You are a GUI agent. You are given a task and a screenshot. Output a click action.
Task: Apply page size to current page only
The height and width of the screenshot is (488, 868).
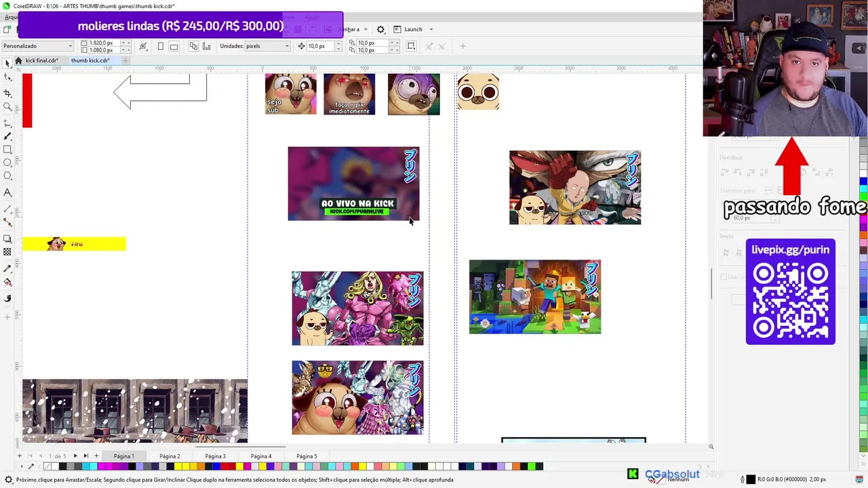[206, 46]
